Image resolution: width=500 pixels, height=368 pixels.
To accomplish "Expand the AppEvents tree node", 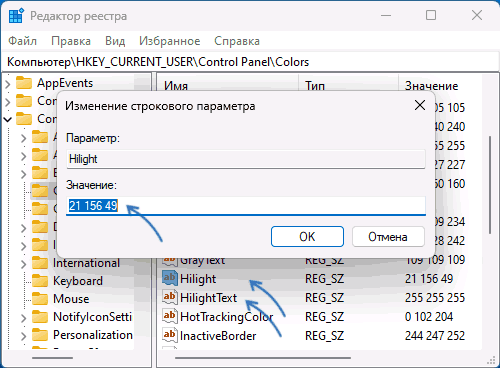I will [x=8, y=83].
